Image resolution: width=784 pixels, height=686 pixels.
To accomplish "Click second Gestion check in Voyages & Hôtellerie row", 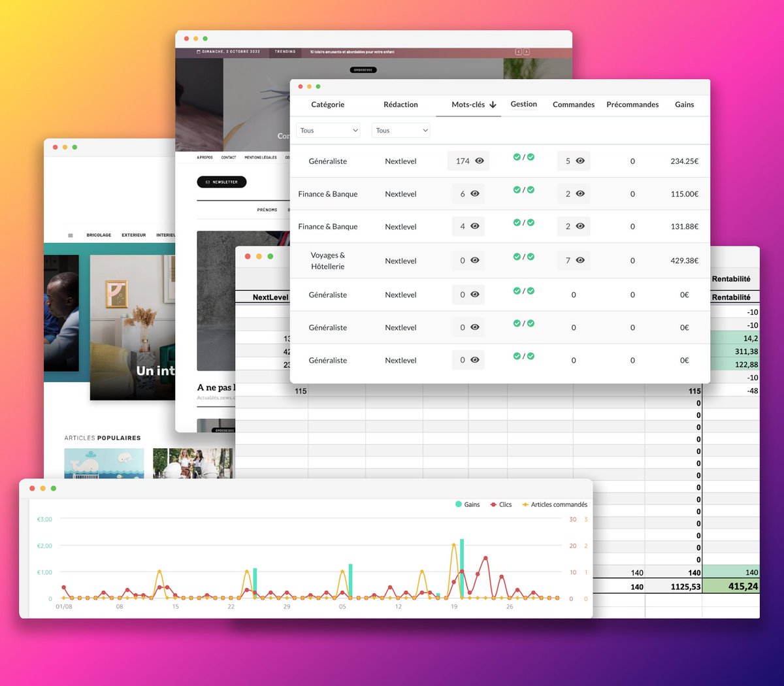I will point(531,257).
